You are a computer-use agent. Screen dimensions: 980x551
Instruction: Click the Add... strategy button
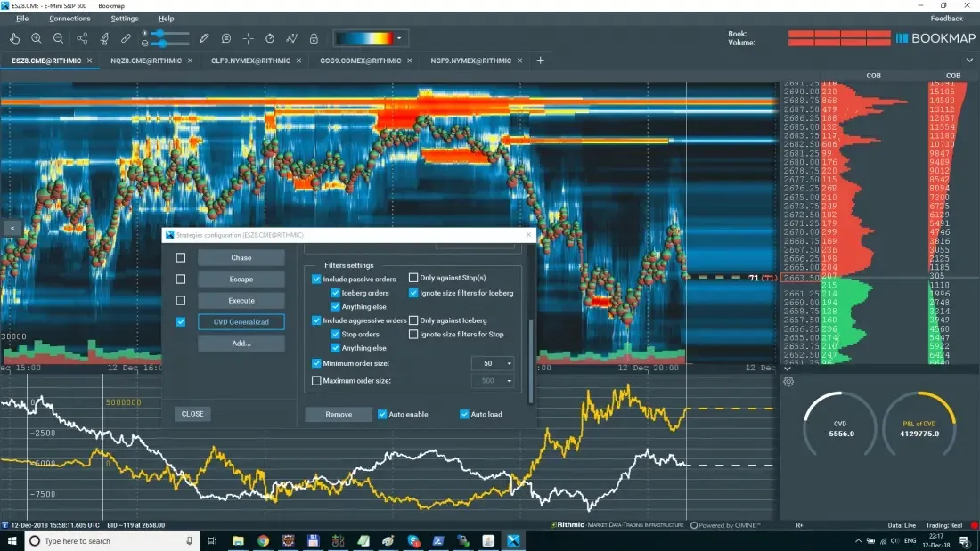[241, 343]
